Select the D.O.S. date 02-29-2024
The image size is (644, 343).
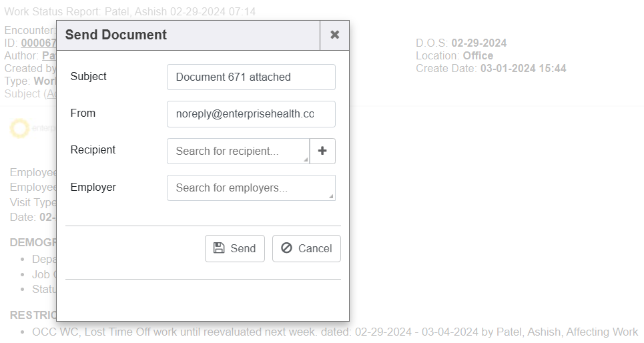(x=478, y=43)
